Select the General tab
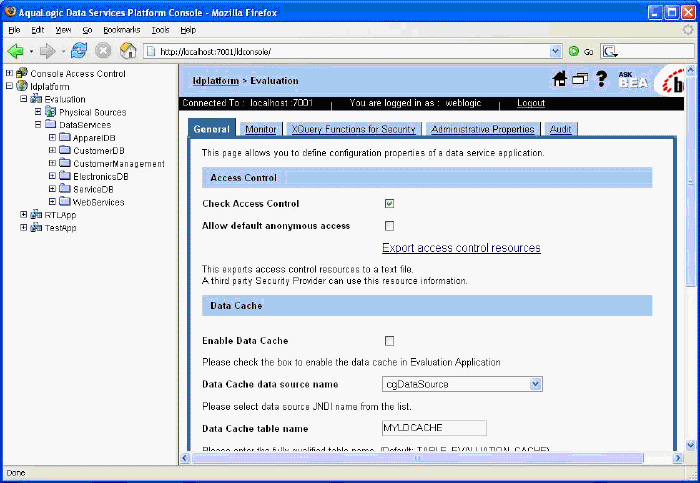 click(x=212, y=129)
